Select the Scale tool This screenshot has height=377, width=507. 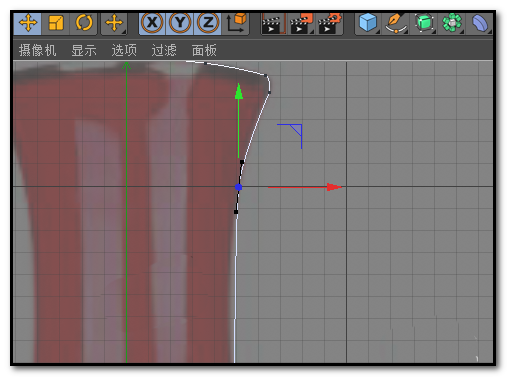[x=56, y=23]
